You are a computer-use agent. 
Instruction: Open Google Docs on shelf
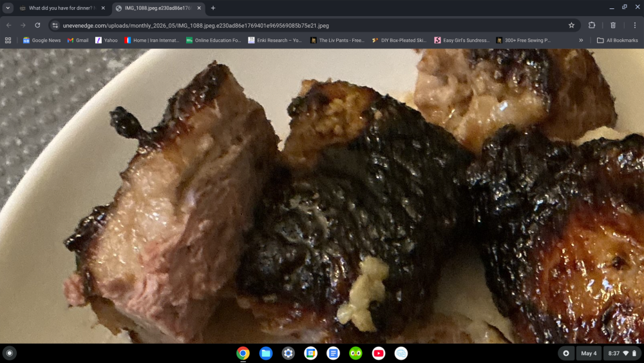[x=333, y=353]
